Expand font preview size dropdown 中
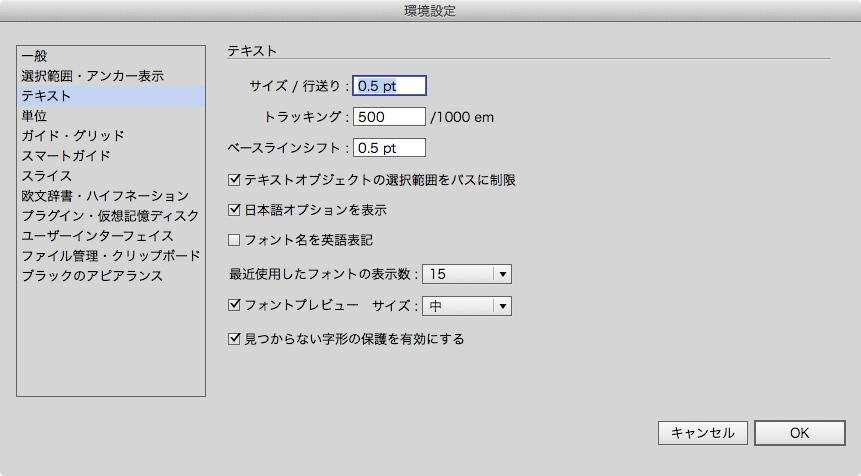This screenshot has width=861, height=476. tap(467, 306)
